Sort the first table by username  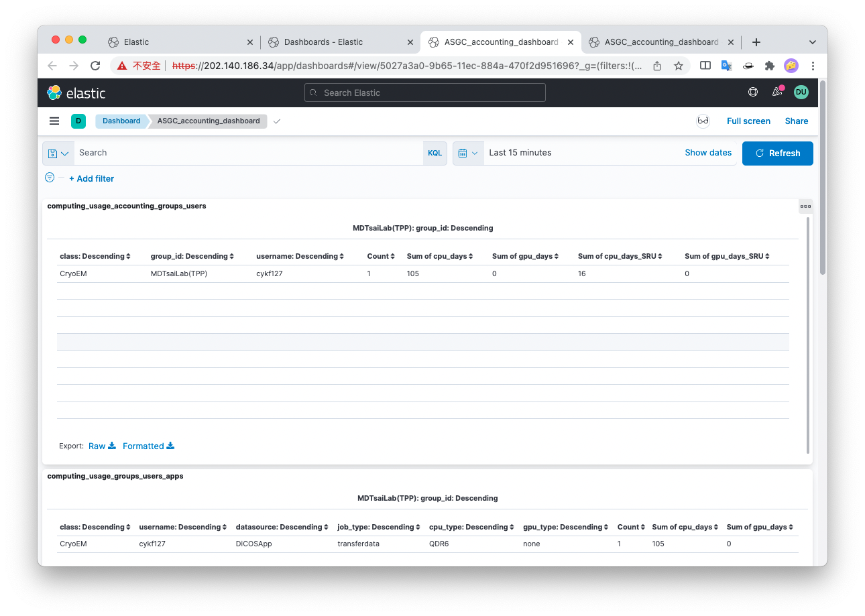pos(300,256)
